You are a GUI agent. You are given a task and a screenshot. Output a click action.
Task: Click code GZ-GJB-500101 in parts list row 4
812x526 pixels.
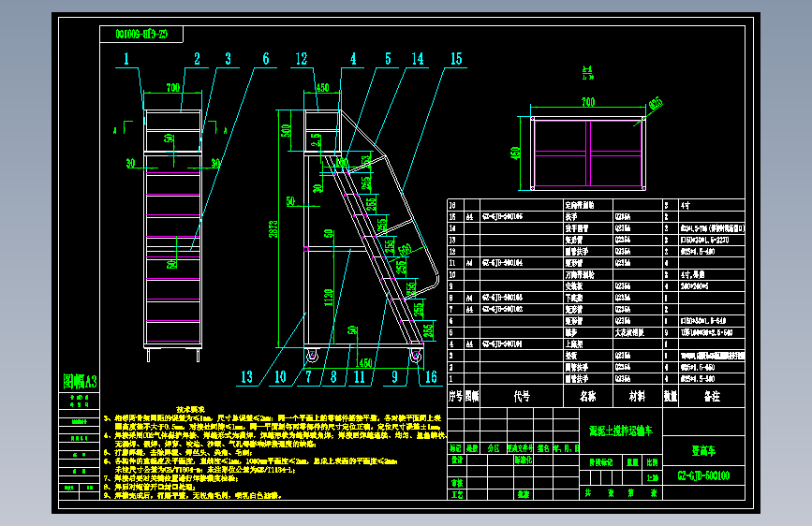click(x=502, y=343)
